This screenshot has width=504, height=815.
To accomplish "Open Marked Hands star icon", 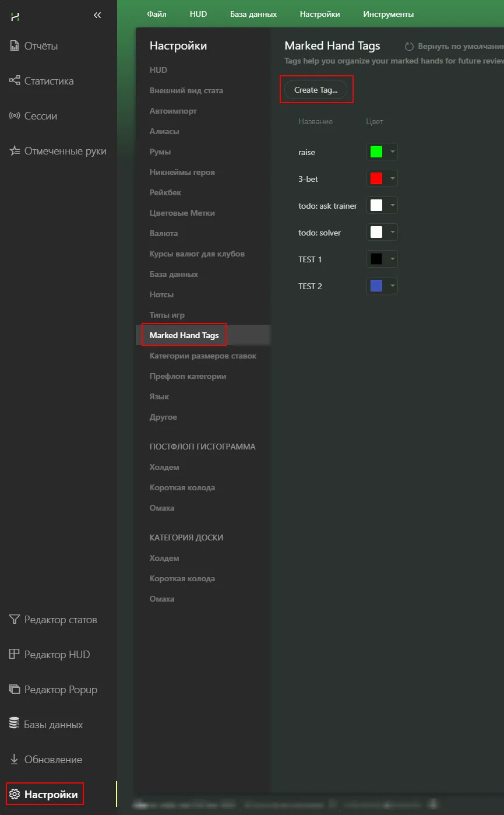I will point(15,151).
